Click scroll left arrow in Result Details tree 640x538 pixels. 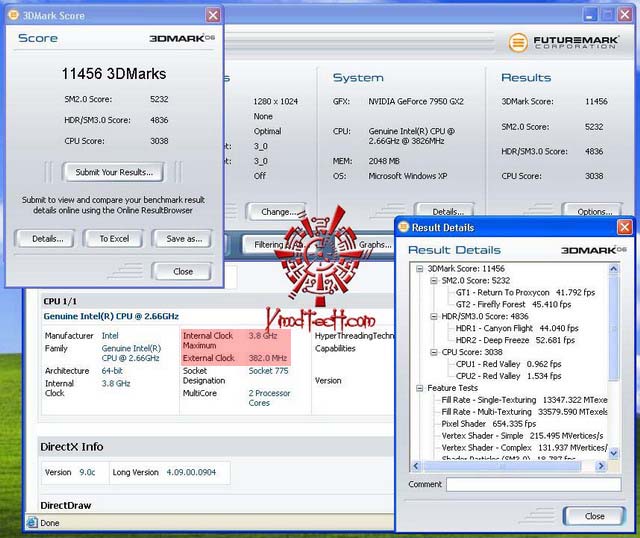(x=416, y=466)
